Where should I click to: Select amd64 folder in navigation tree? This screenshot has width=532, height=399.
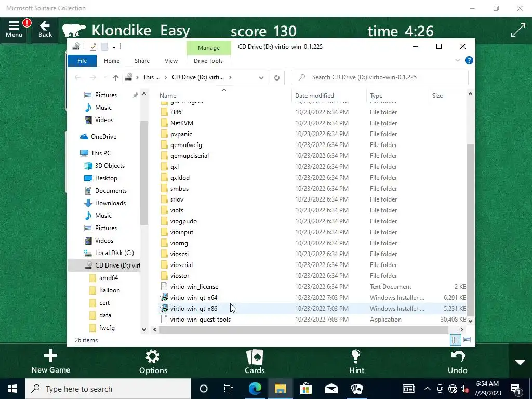108,278
